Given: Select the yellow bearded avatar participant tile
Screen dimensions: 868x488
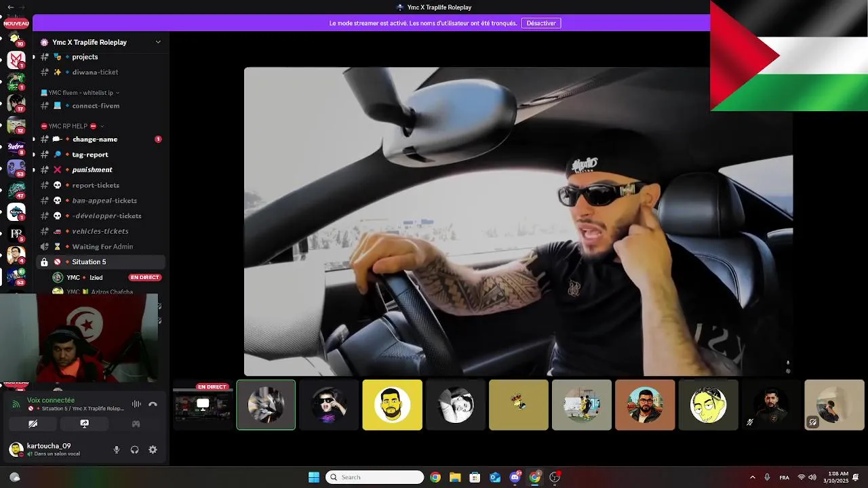Looking at the screenshot, I should click(x=392, y=405).
